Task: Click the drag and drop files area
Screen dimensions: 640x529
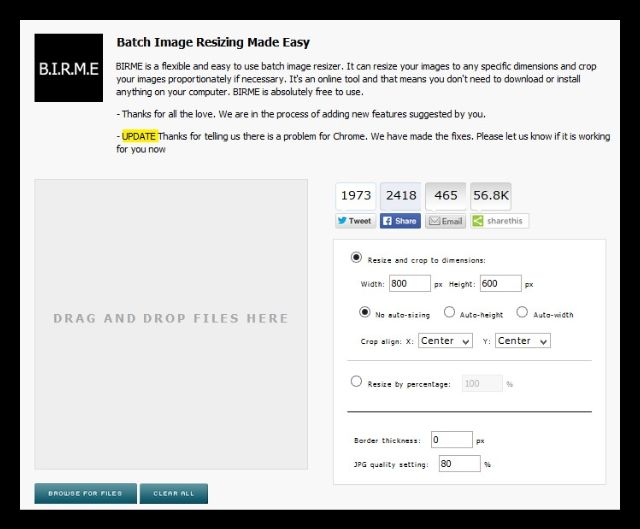Action: [x=171, y=324]
